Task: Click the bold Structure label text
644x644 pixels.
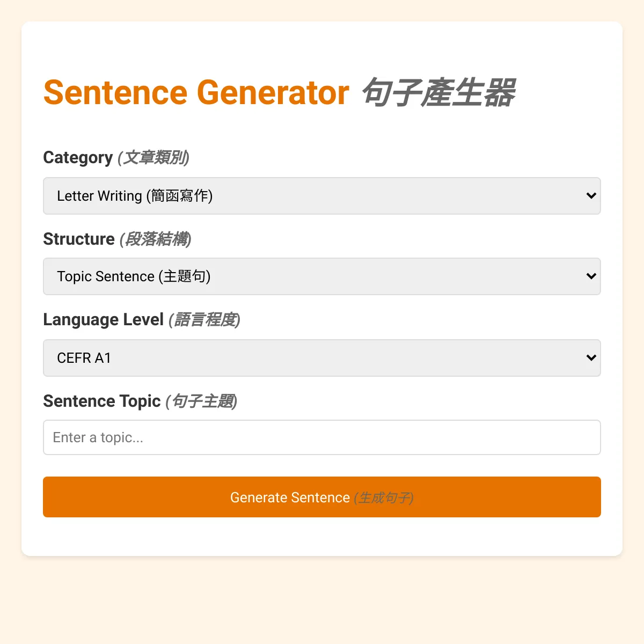Action: click(x=79, y=239)
